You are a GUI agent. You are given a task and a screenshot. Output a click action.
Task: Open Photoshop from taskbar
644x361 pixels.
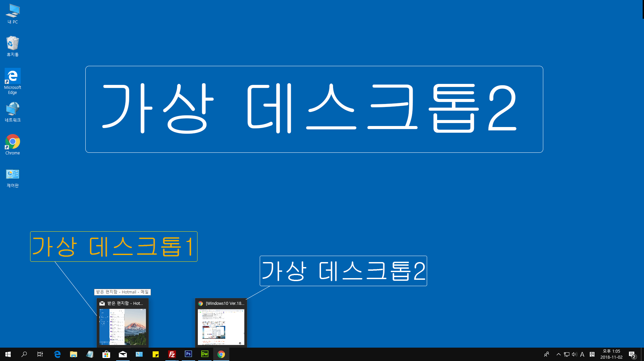(x=188, y=354)
